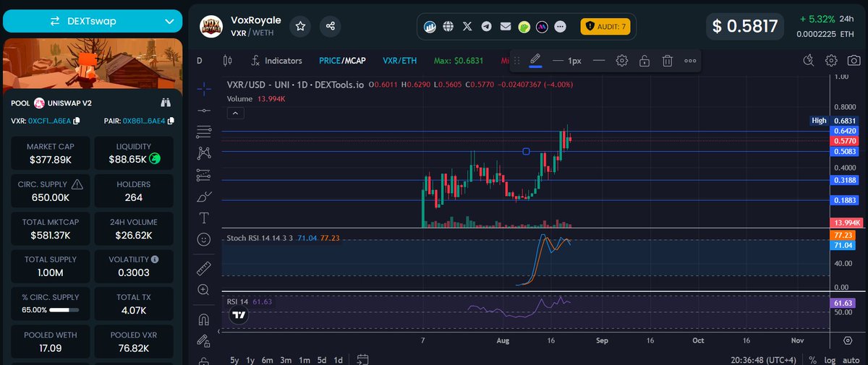Visit the project website via the globe icon
This screenshot has height=365, width=868.
point(448,27)
